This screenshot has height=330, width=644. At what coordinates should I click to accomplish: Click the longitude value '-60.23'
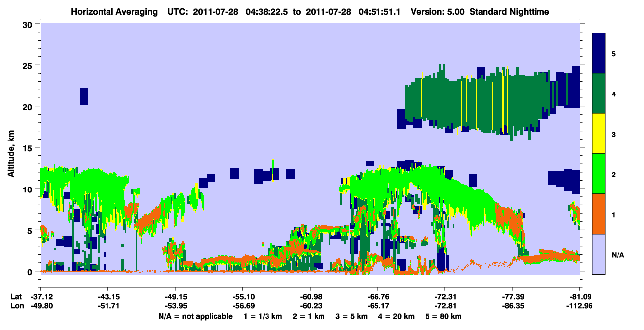(310, 306)
